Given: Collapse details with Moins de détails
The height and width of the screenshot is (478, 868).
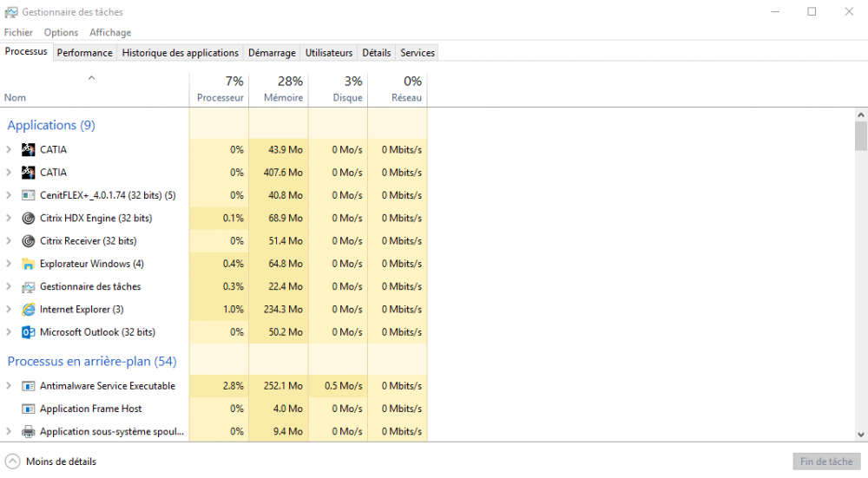Looking at the screenshot, I should pos(52,462).
